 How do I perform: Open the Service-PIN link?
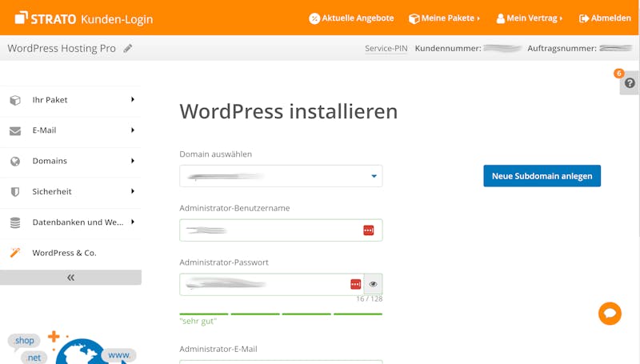[386, 48]
